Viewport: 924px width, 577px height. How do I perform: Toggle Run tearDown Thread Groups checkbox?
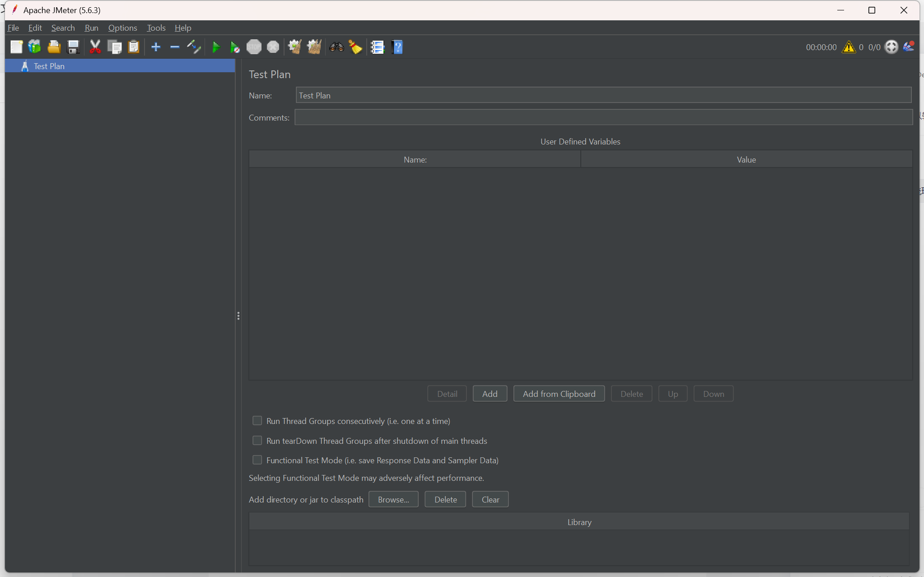[257, 441]
